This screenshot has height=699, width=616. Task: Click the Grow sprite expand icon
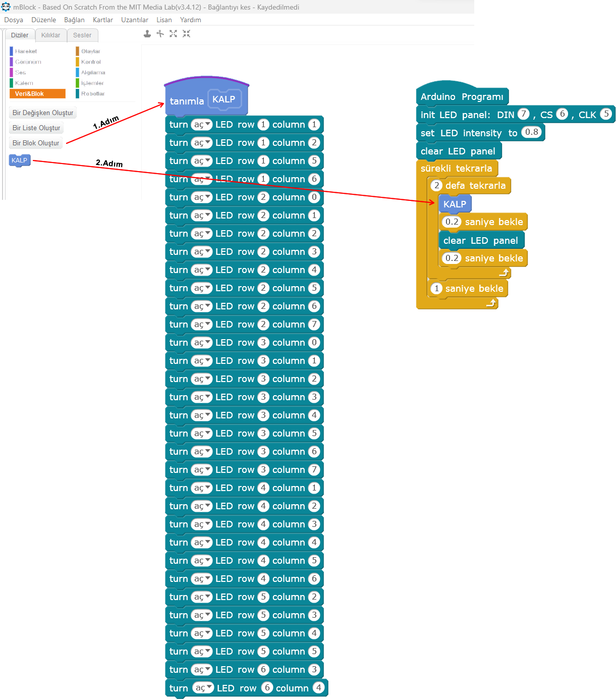pos(173,34)
